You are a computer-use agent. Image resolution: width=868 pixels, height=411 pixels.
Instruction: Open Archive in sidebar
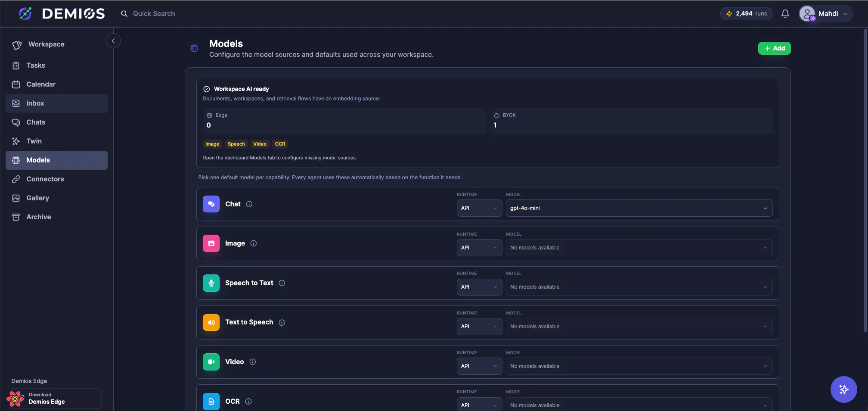point(56,217)
